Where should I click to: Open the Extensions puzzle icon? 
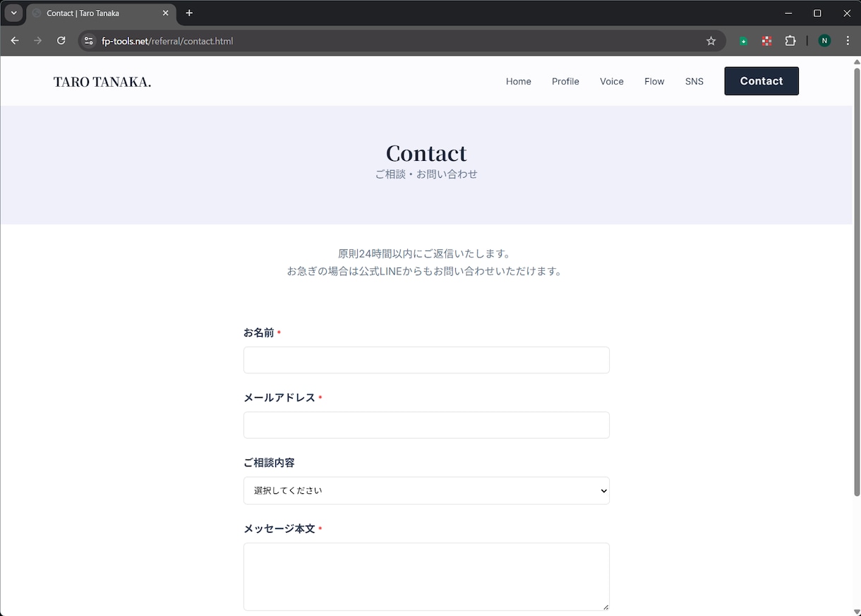[790, 41]
